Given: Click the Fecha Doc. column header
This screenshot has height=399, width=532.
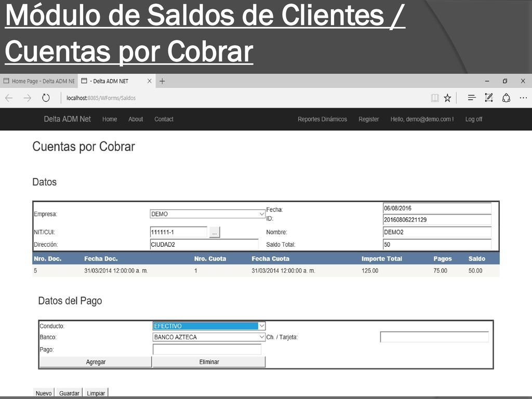Looking at the screenshot, I should click(x=101, y=259).
